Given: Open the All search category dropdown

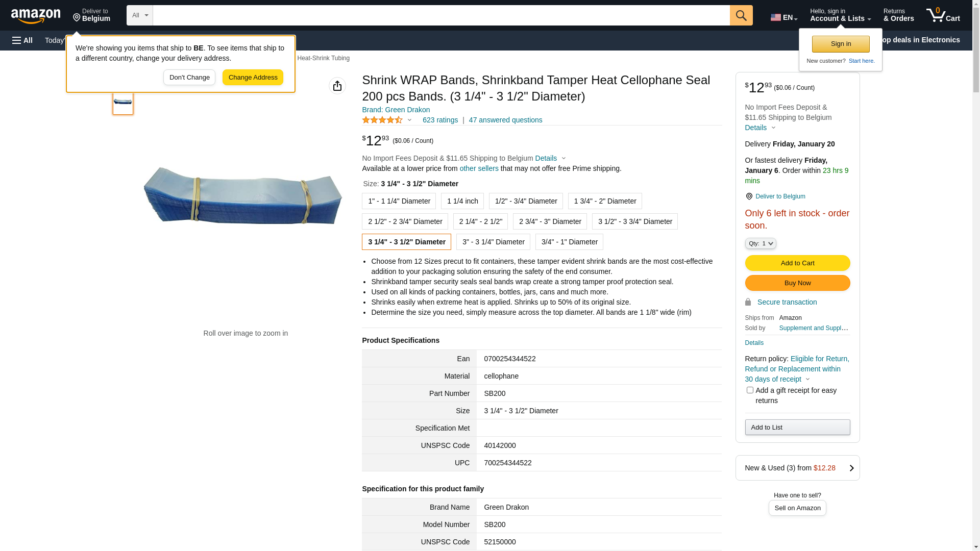Looking at the screenshot, I should [x=140, y=15].
